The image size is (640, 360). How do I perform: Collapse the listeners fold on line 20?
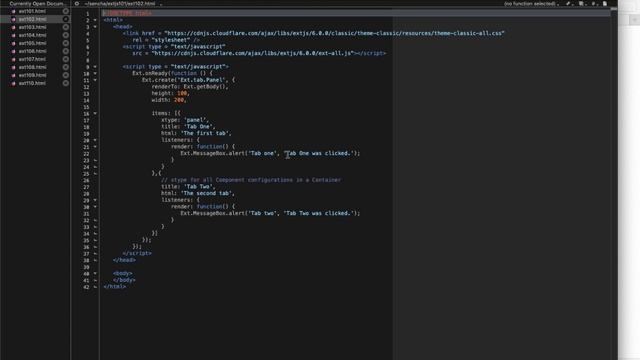(x=95, y=140)
